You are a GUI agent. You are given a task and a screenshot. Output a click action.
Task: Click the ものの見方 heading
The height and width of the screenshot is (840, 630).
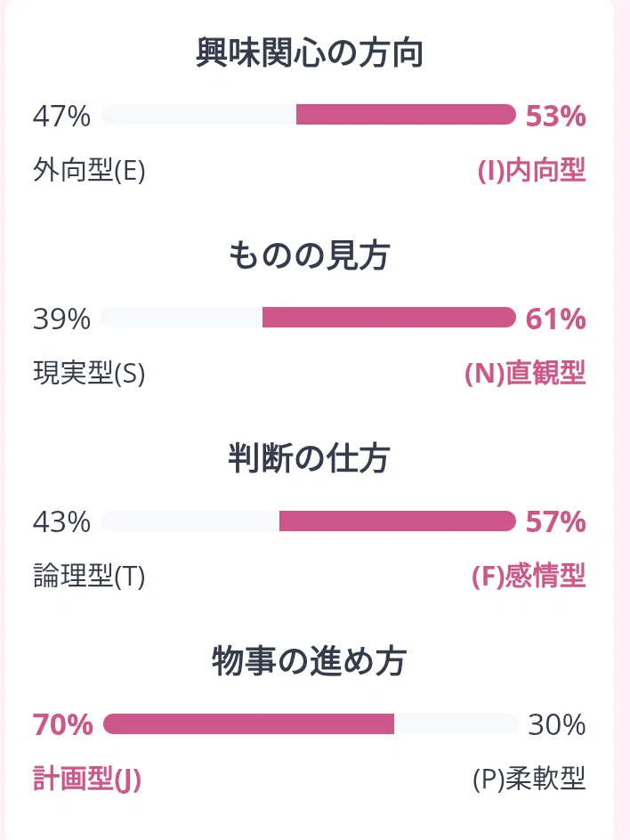coord(309,255)
